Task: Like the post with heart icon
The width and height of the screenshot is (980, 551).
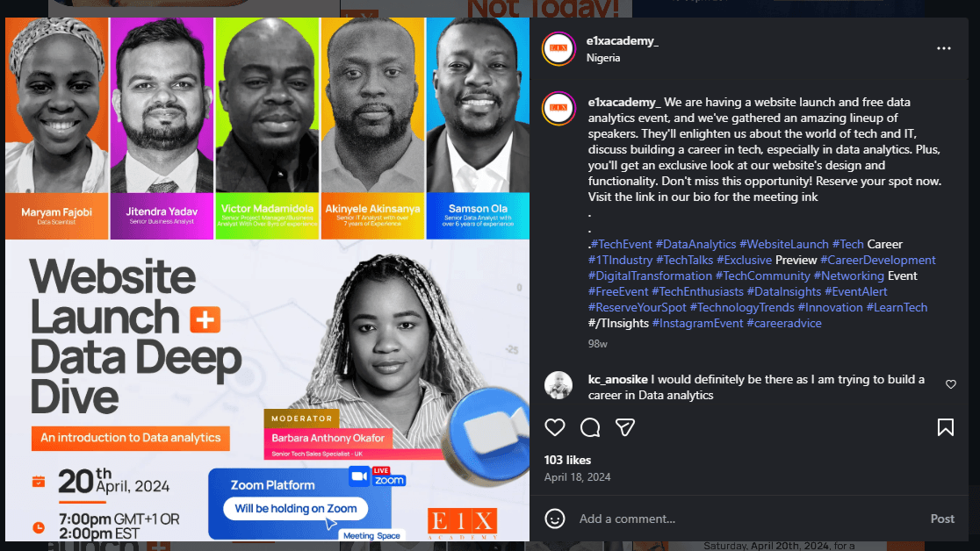Action: pyautogui.click(x=554, y=427)
